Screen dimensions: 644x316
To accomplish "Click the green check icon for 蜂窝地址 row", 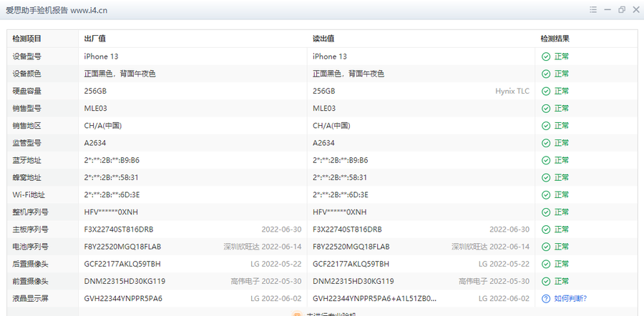I will (546, 178).
